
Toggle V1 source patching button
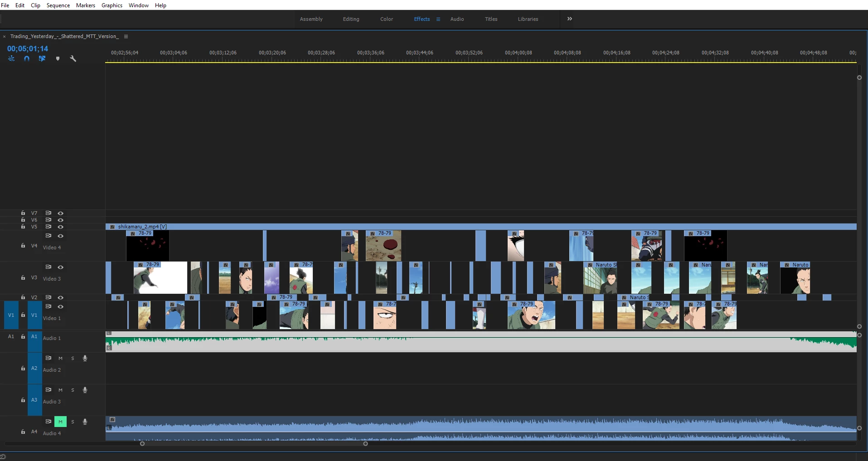coord(11,315)
